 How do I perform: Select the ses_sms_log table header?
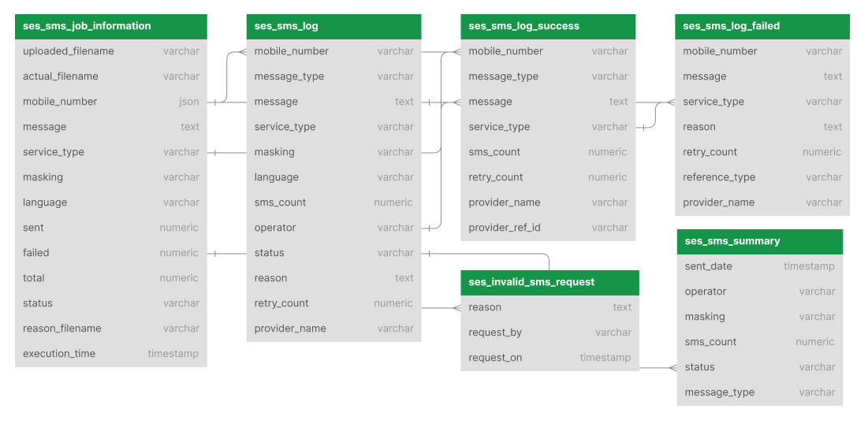click(x=333, y=27)
